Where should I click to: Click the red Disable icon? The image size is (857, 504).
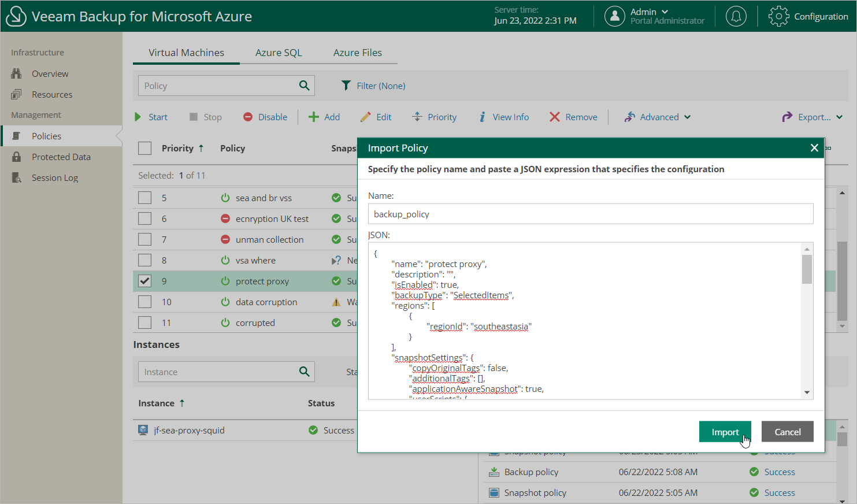(x=248, y=117)
